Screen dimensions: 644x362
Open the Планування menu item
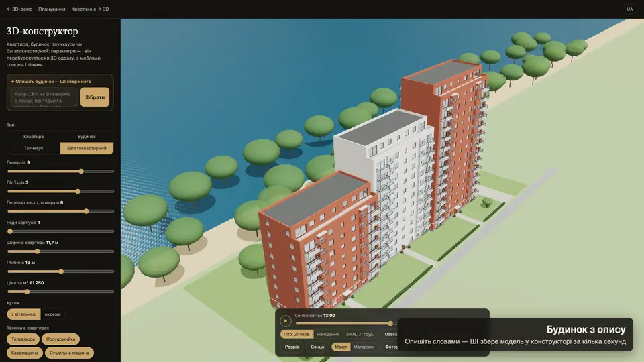(52, 9)
